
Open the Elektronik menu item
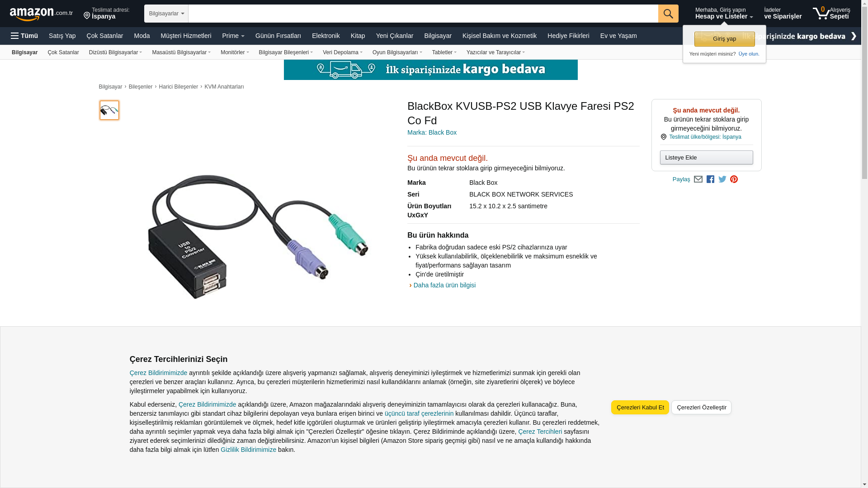pyautogui.click(x=326, y=36)
